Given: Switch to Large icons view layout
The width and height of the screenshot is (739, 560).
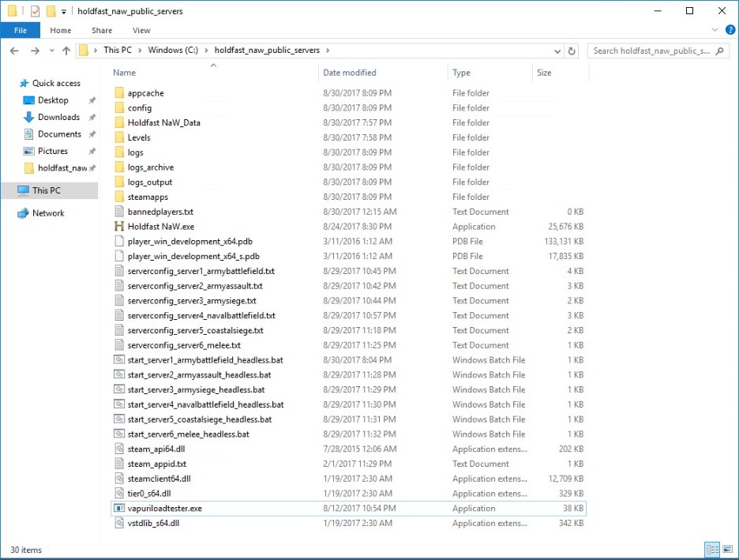Looking at the screenshot, I should tap(726, 550).
